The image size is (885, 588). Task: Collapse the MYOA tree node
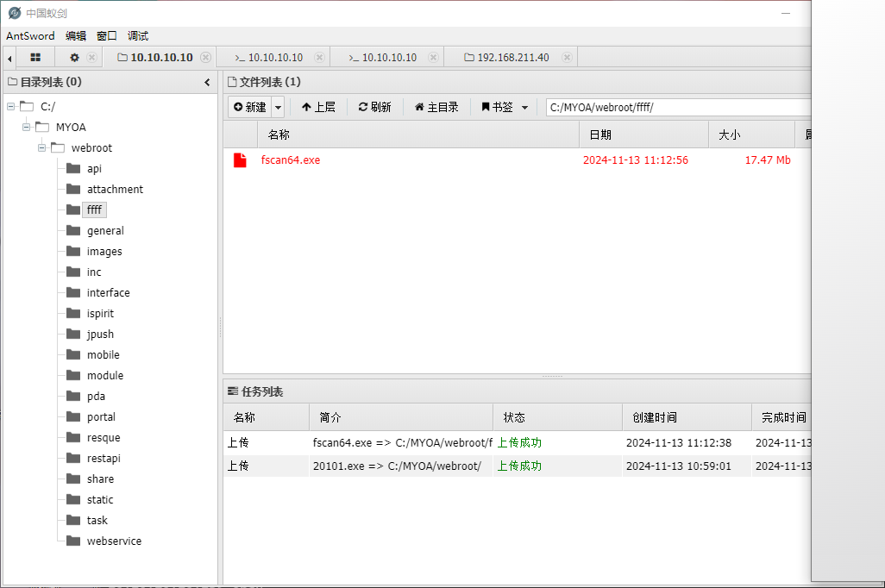(x=26, y=127)
